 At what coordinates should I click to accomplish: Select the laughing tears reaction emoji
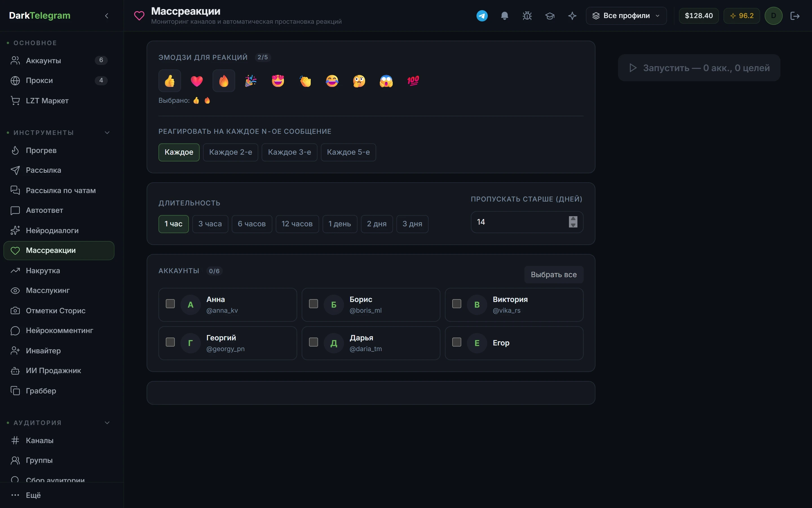[x=332, y=81]
